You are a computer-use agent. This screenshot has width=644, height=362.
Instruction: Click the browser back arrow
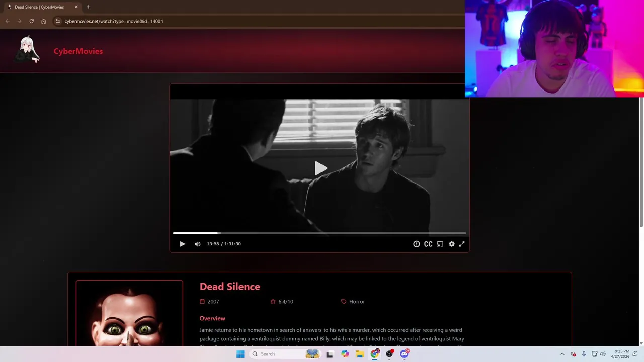coord(7,21)
